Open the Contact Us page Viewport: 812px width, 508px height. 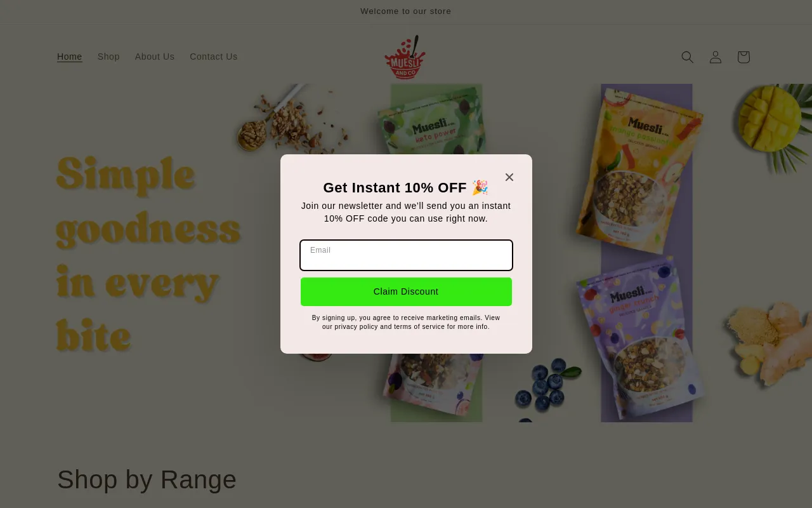[x=214, y=57]
